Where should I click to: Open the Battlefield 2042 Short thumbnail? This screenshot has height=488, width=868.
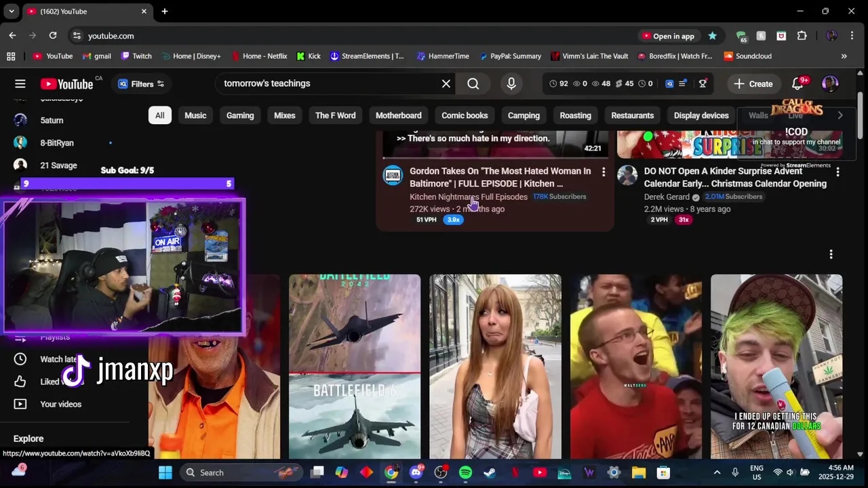pos(355,367)
